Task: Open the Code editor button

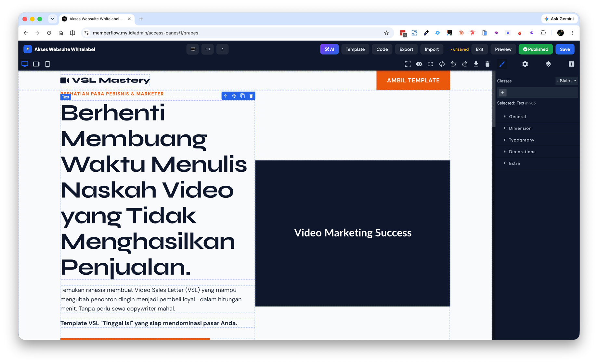Action: [x=382, y=49]
